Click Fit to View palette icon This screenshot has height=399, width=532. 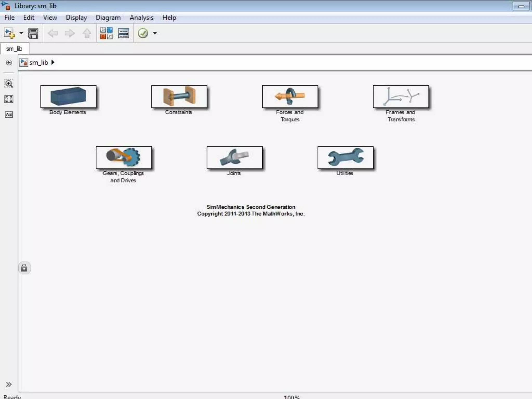(x=9, y=99)
